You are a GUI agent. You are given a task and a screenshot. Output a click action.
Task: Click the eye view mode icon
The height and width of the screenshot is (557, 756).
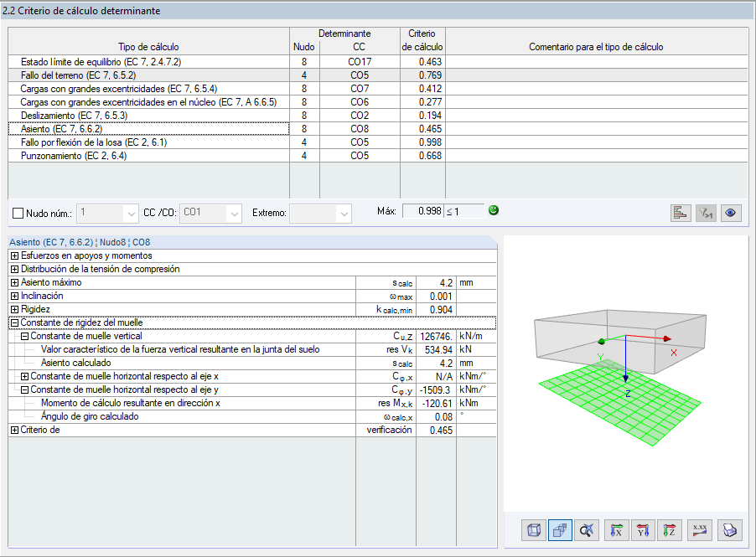[731, 213]
